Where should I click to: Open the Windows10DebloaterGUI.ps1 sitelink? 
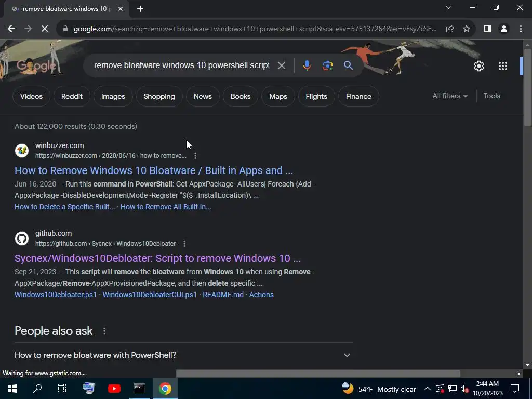150,295
